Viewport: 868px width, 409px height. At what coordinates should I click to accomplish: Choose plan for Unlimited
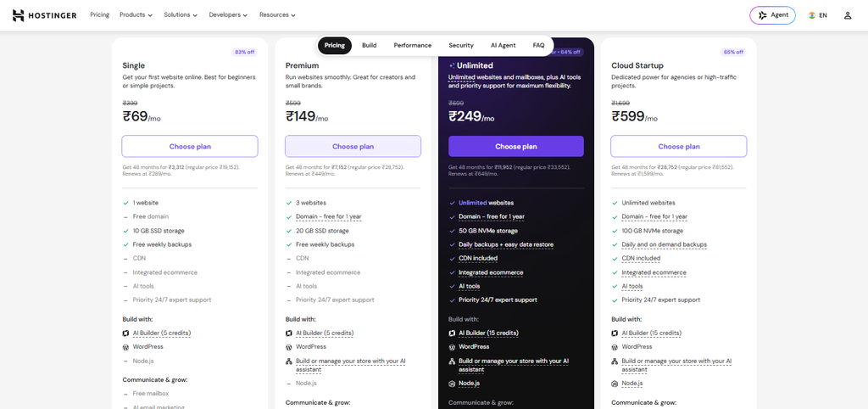pyautogui.click(x=516, y=146)
